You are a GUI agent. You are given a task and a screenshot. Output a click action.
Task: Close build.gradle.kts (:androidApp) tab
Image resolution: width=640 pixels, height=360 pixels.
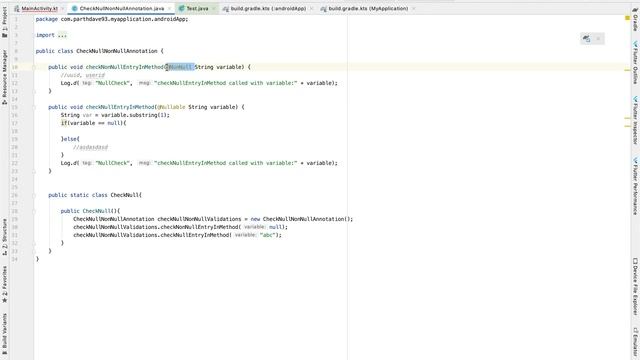tap(311, 8)
